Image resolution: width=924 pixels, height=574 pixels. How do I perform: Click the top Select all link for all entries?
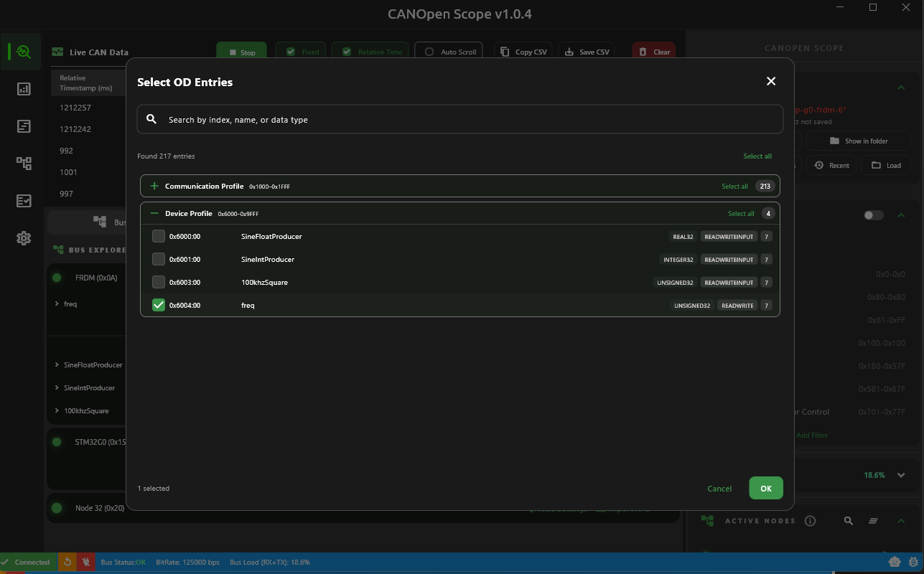click(x=757, y=156)
